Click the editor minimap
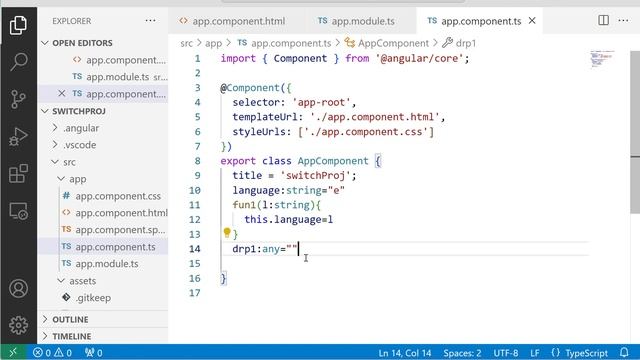This screenshot has width=640, height=360. (x=602, y=59)
